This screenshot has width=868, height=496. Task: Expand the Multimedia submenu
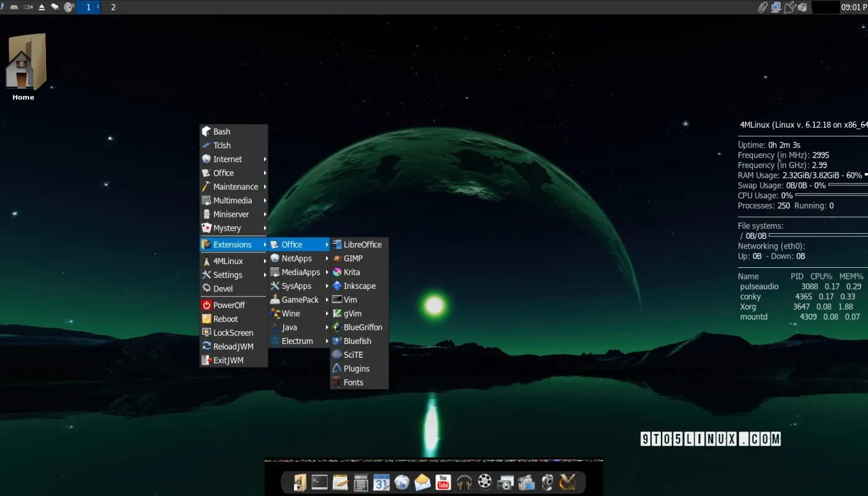coord(233,200)
